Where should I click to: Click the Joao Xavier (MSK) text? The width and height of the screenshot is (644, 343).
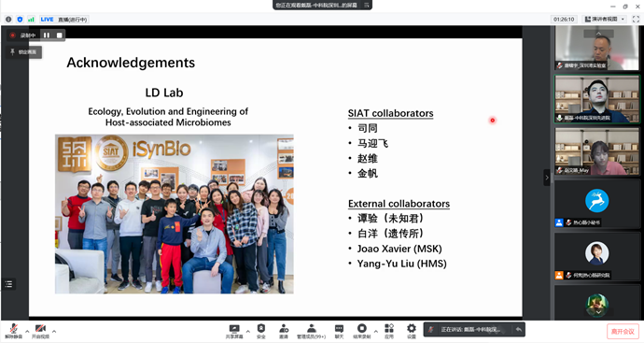pyautogui.click(x=399, y=249)
